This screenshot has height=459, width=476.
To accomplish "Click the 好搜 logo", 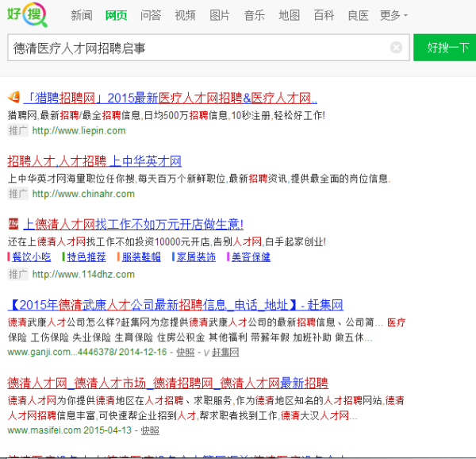I will (x=27, y=14).
